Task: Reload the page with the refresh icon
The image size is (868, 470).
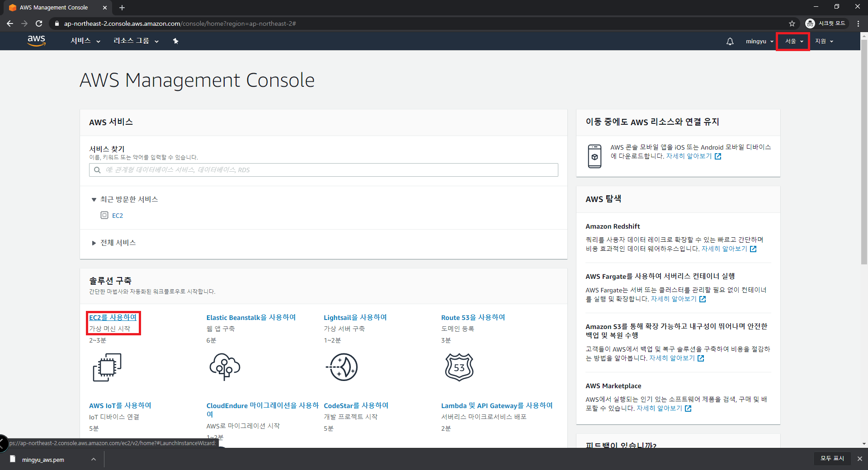Action: tap(39, 23)
